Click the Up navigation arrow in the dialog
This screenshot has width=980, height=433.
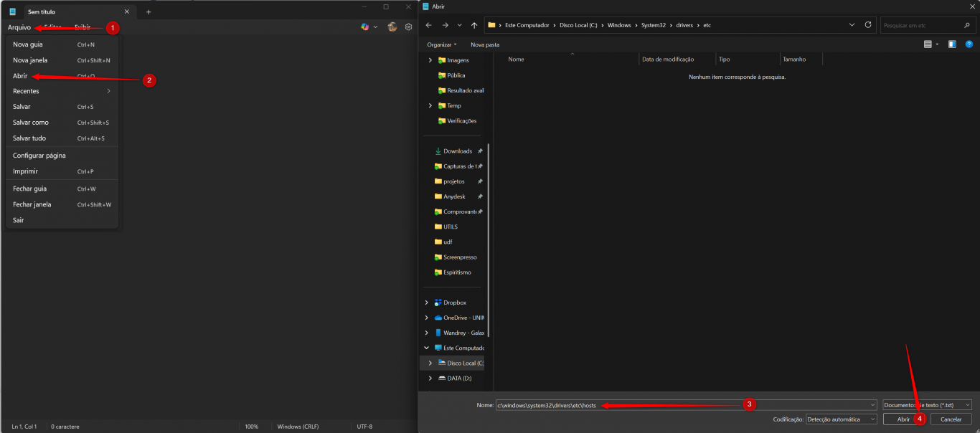coord(474,24)
